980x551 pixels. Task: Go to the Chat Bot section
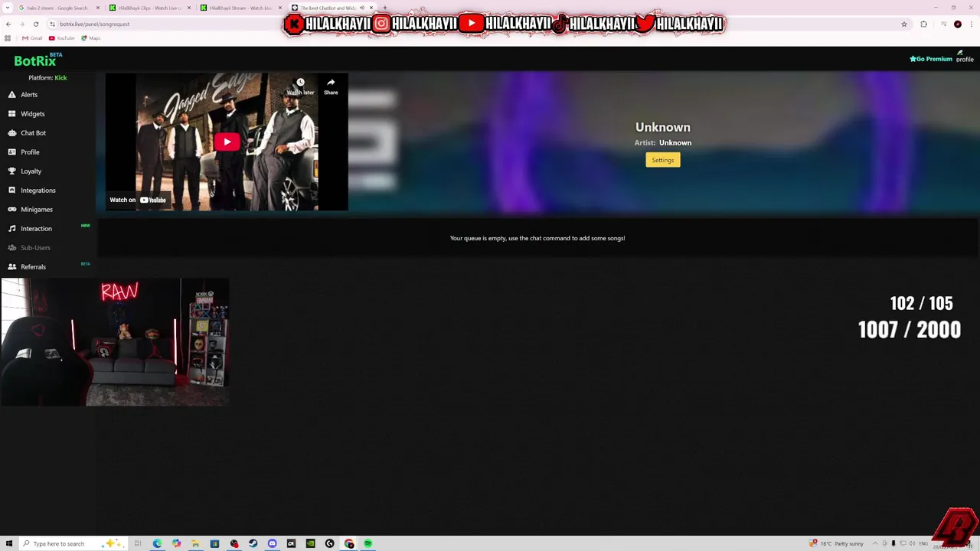[33, 133]
